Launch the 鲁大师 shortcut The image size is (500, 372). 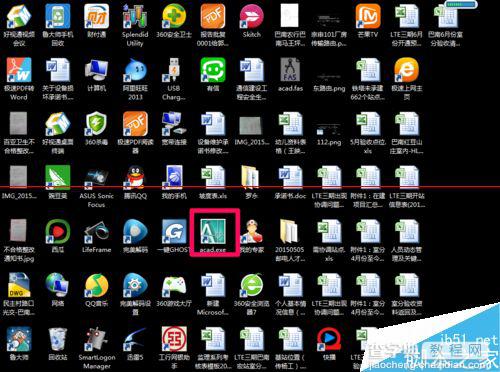click(19, 339)
